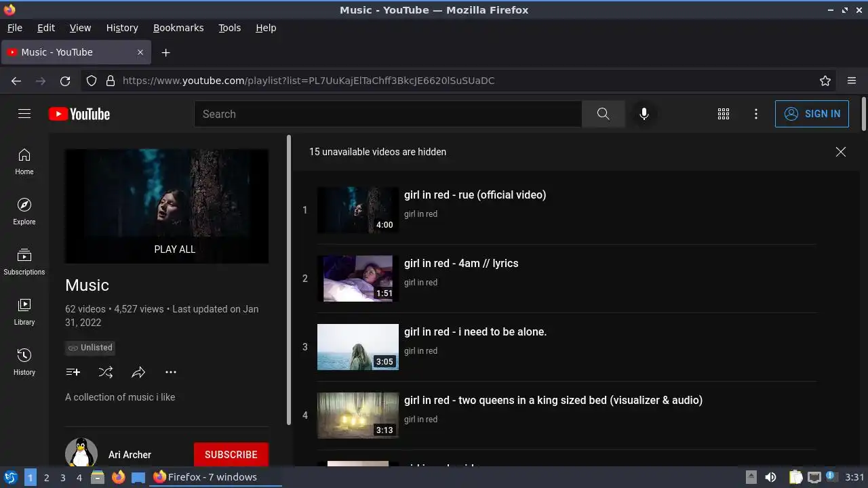Click the girl in red channel under rue
This screenshot has width=868, height=488.
click(x=420, y=214)
